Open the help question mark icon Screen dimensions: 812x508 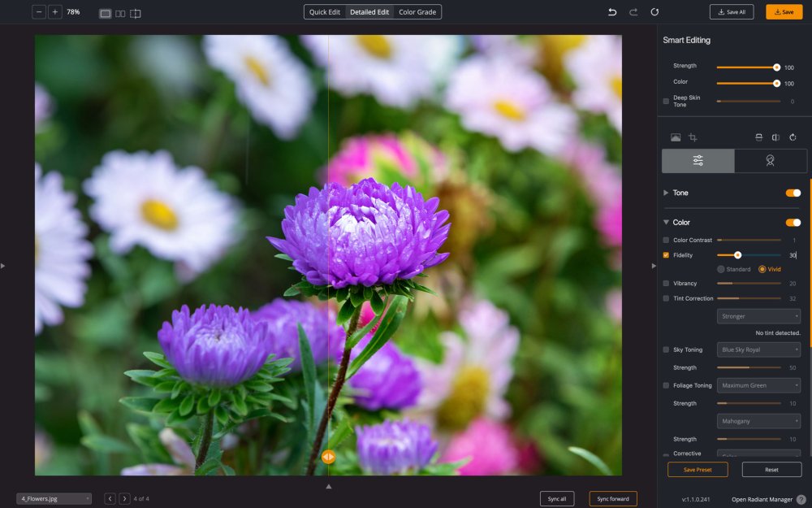click(x=801, y=499)
